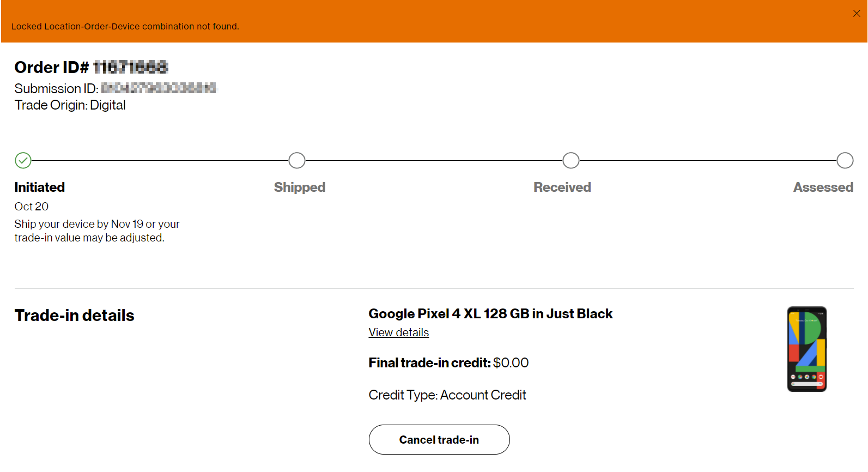Viewport: 868px width, 472px height.
Task: Click the Received step circle marker
Action: (571, 160)
